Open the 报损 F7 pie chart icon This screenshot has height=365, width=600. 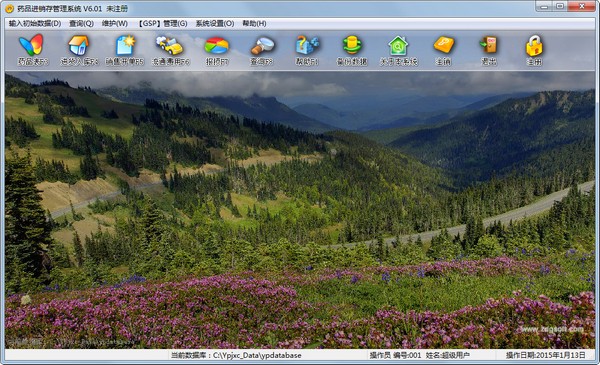[x=217, y=50]
